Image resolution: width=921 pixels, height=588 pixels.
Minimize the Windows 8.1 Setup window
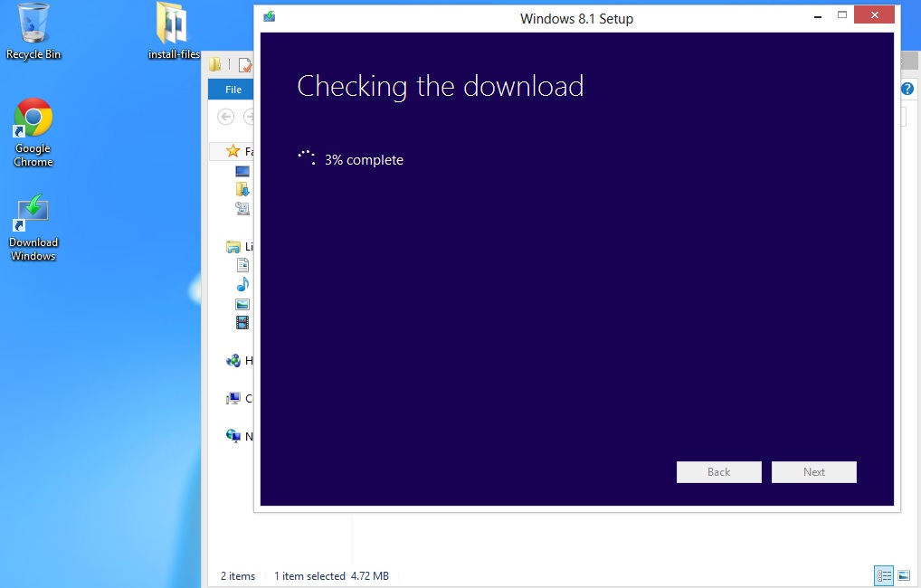point(818,16)
